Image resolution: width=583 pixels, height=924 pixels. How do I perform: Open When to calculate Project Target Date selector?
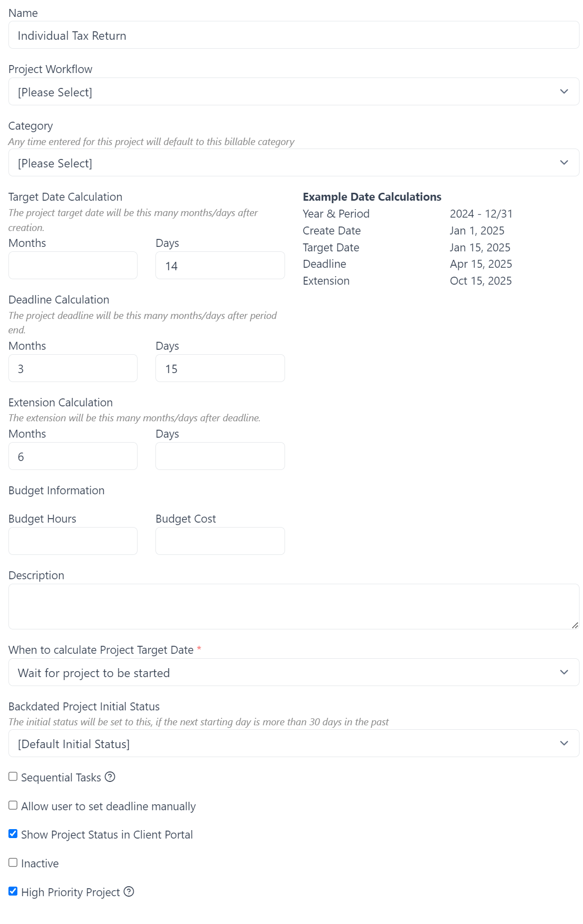point(293,672)
